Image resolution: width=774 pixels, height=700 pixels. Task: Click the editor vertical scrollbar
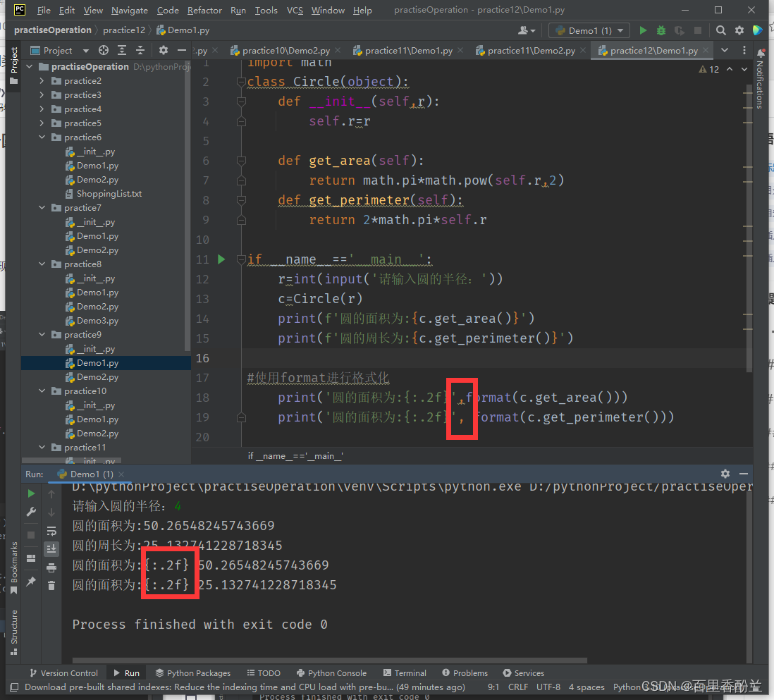coord(749,228)
